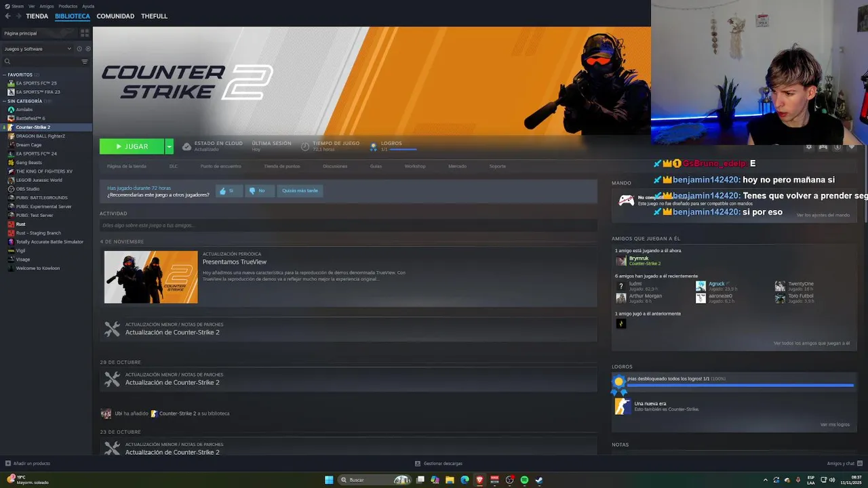Open Steam taskbar icon
868x488 pixels.
539,480
